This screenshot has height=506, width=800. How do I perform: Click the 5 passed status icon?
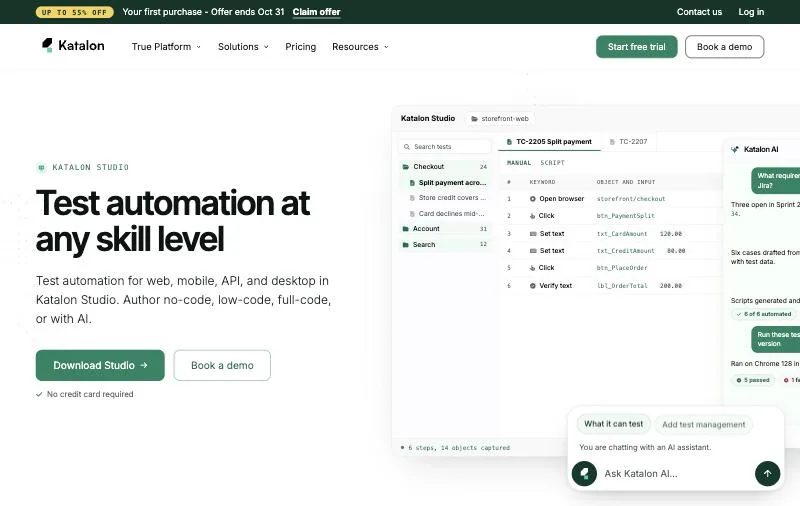[x=738, y=380]
